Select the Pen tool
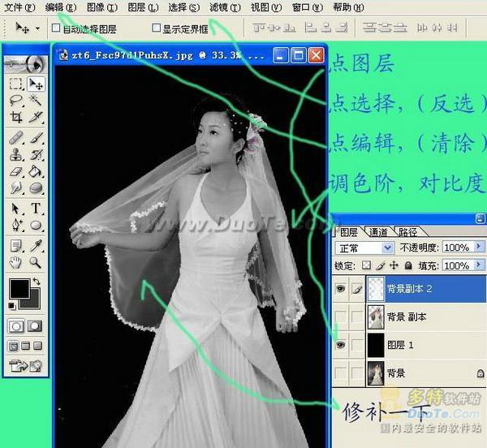The height and width of the screenshot is (448, 487). pos(15,225)
